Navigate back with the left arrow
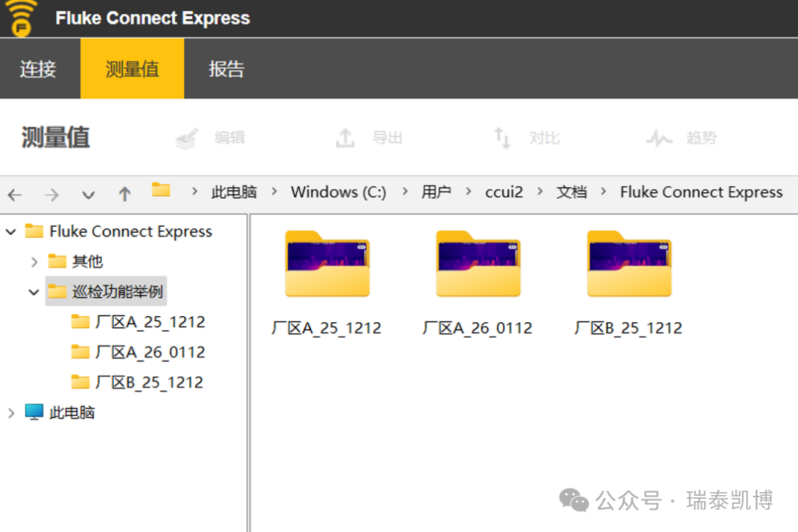798x532 pixels. pos(15,195)
